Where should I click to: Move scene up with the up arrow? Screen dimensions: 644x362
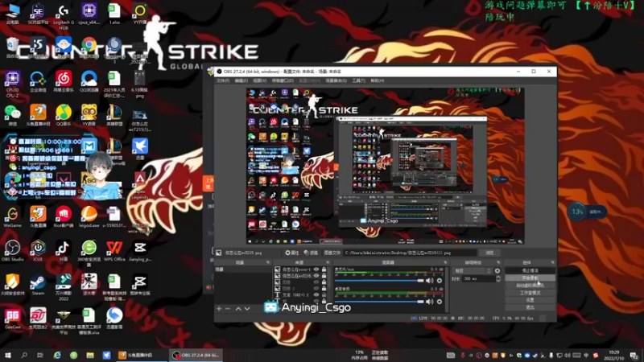(x=238, y=308)
